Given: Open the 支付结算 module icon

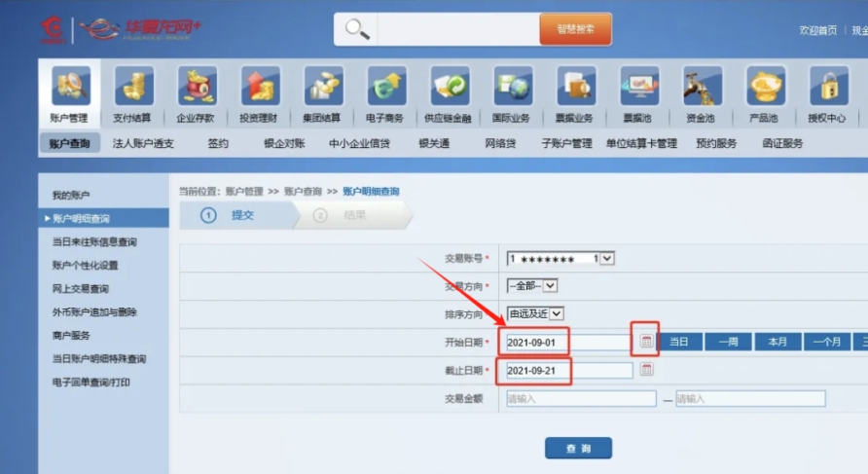Looking at the screenshot, I should pyautogui.click(x=134, y=86).
